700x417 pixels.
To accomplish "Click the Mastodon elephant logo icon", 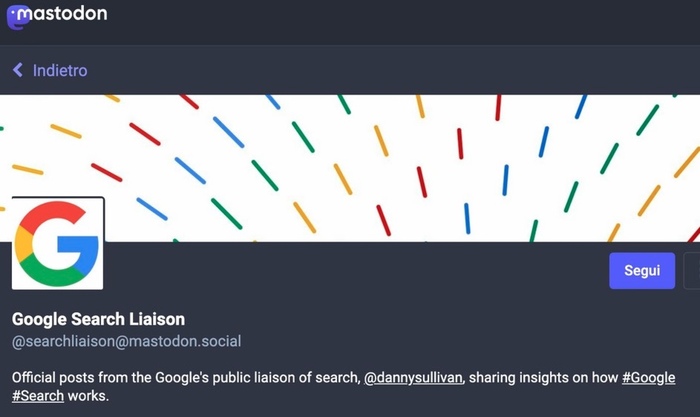I will point(18,17).
